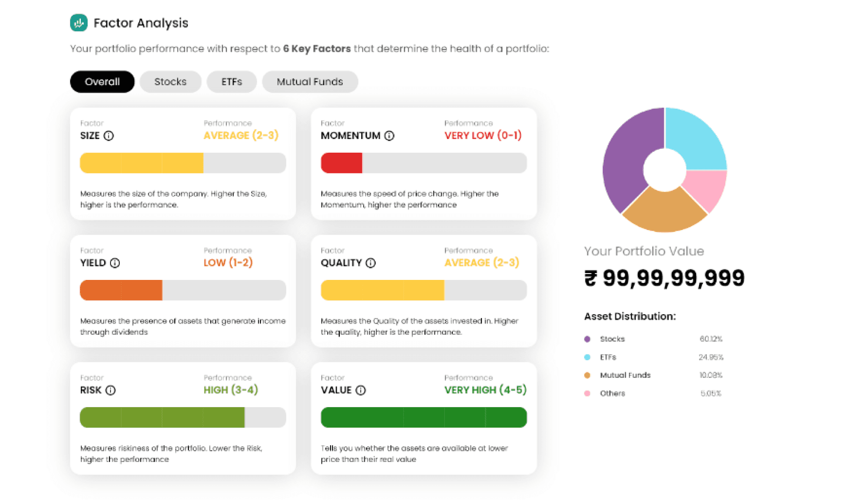Click the YIELD factor info icon
The image size is (848, 504).
(x=115, y=263)
